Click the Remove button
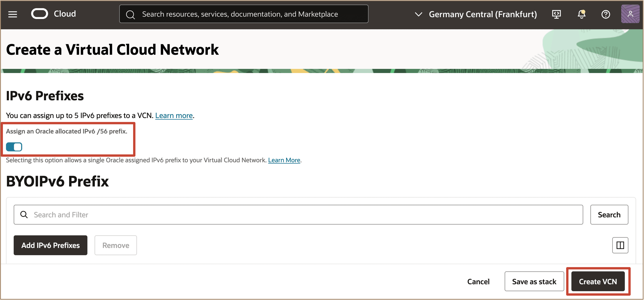This screenshot has height=300, width=644. (116, 245)
